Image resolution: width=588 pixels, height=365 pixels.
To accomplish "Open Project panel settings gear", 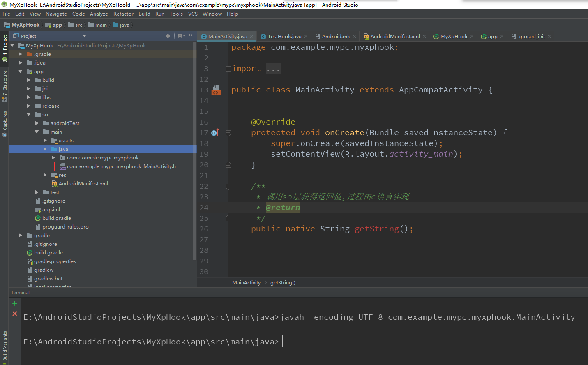I will 180,36.
